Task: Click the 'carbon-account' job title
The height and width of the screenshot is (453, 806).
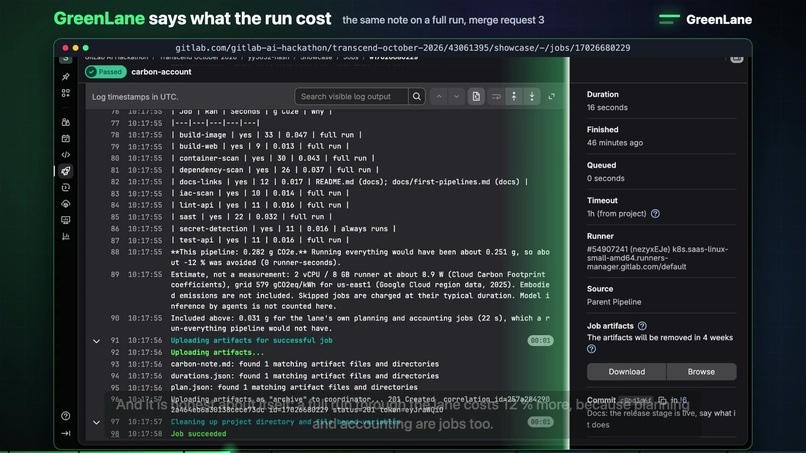Action: [x=161, y=72]
